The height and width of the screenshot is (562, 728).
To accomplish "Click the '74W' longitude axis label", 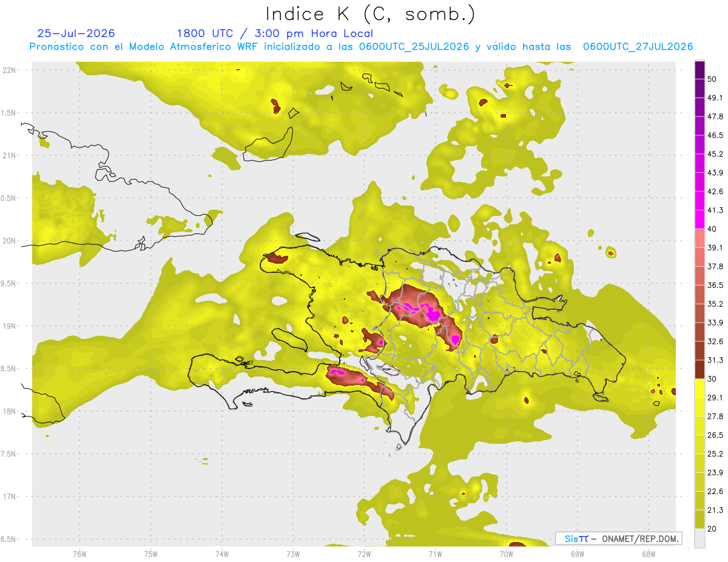I will tap(222, 554).
